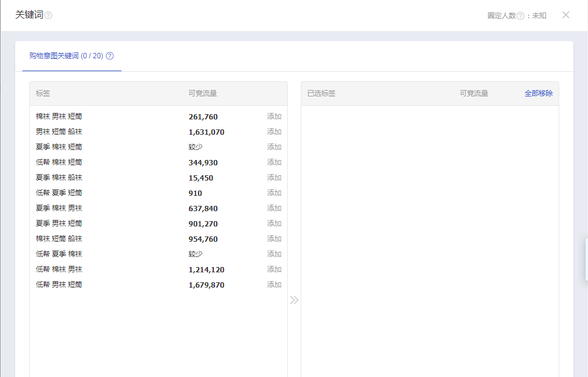The height and width of the screenshot is (377, 588).
Task: Click the help icon next to 圈定人数
Action: pyautogui.click(x=520, y=16)
